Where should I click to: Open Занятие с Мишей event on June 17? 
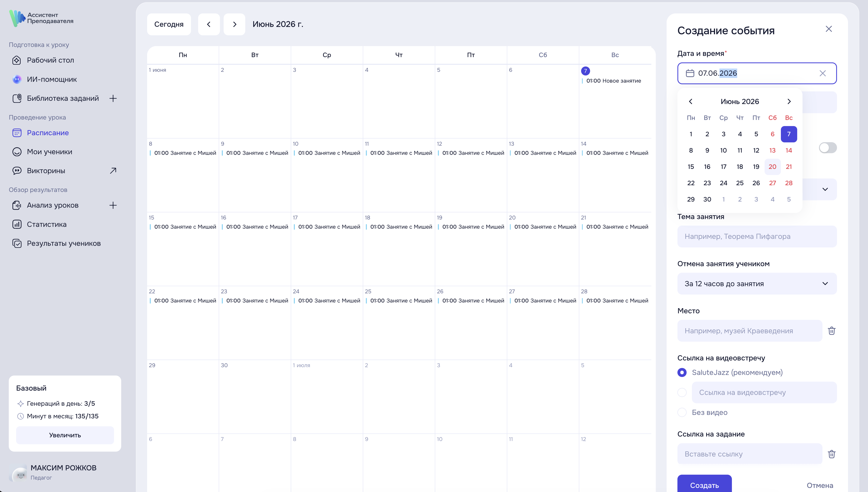(327, 227)
